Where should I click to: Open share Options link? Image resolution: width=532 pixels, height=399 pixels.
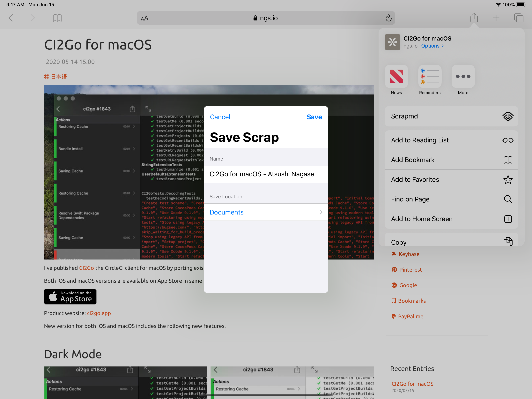pyautogui.click(x=432, y=46)
